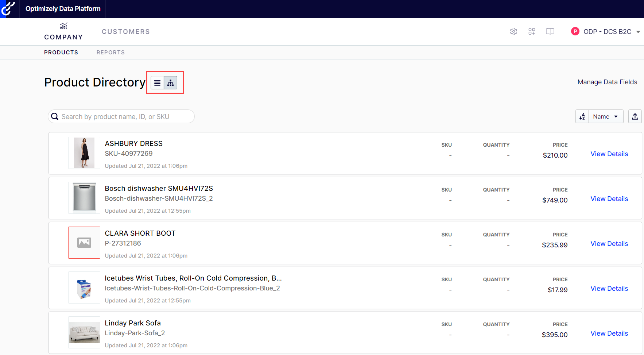Image resolution: width=644 pixels, height=355 pixels.
Task: Open the documentation book icon
Action: point(550,31)
